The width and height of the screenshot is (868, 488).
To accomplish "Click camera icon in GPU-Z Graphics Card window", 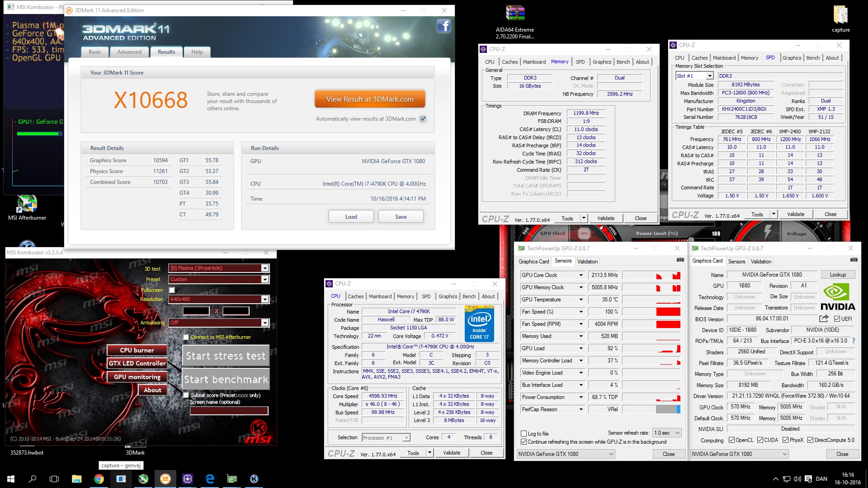I will (x=854, y=260).
